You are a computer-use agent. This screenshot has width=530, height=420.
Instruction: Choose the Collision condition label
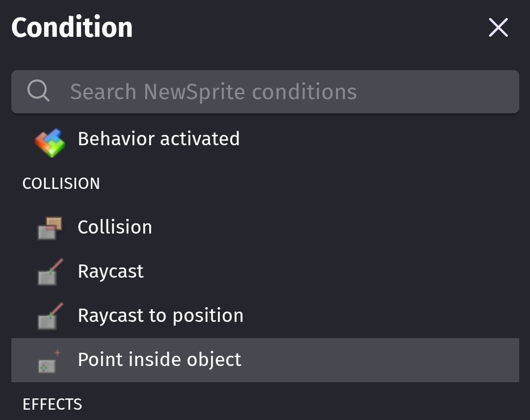click(115, 227)
